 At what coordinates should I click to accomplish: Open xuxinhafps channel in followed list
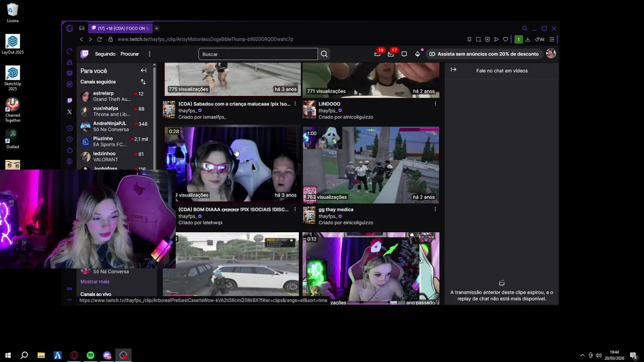[116, 111]
